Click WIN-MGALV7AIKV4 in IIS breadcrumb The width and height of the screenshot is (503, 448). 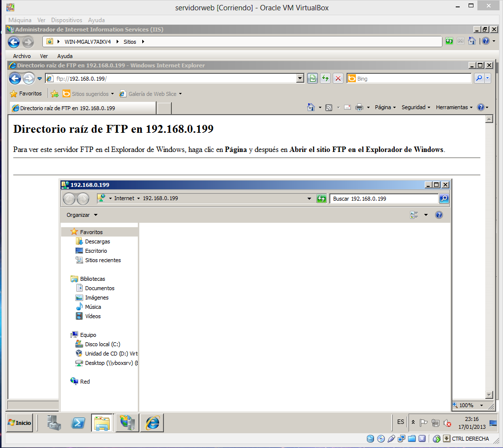88,42
